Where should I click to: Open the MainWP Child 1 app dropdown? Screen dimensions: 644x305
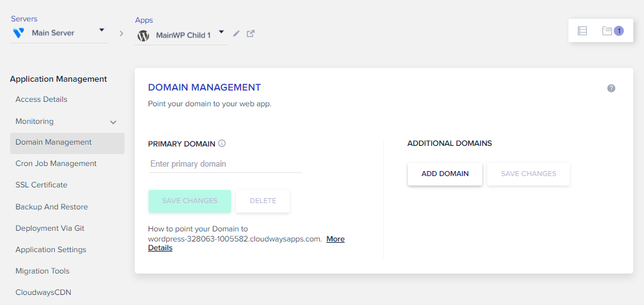(181, 35)
